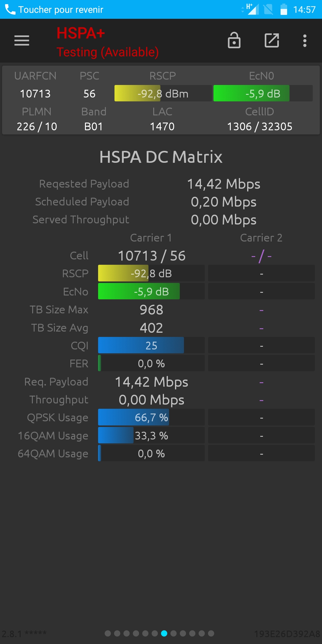Tap the CellID 1306 / 32305 value
Screen dimensions: 322x644
click(260, 127)
